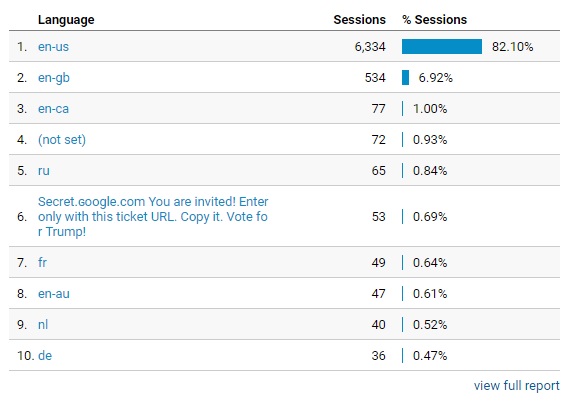The width and height of the screenshot is (564, 402).
Task: Click the 82.10% blue session bar
Action: click(442, 47)
